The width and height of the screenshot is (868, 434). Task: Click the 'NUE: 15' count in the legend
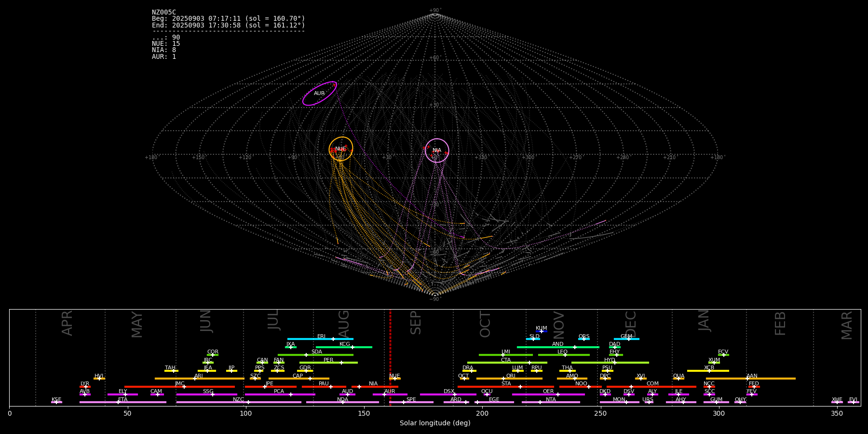click(x=166, y=44)
